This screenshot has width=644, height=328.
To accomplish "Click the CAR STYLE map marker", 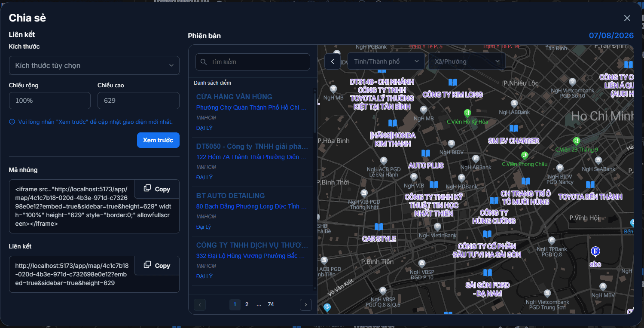I will pyautogui.click(x=378, y=227).
